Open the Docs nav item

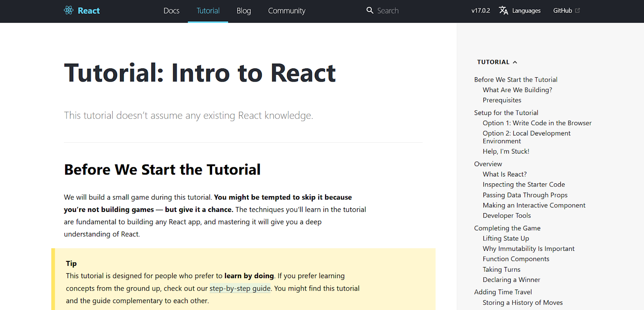171,11
